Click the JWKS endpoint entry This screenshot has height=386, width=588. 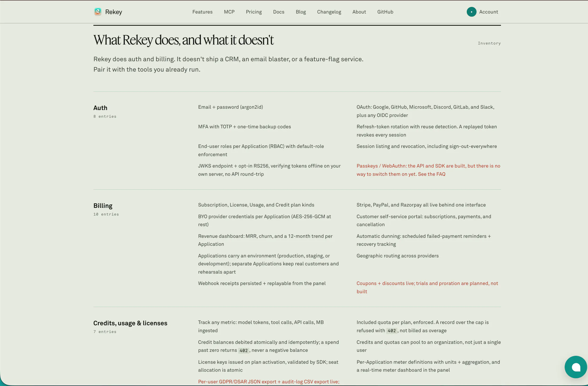pos(269,170)
